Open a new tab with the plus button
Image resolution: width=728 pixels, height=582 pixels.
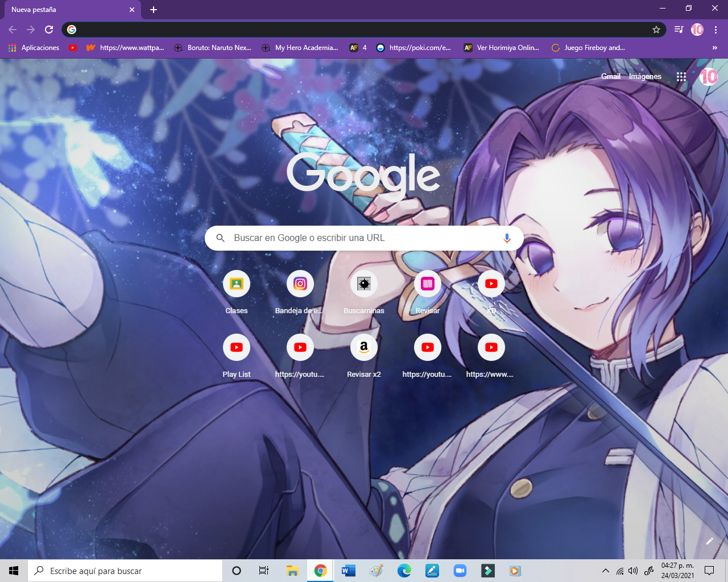coord(154,10)
